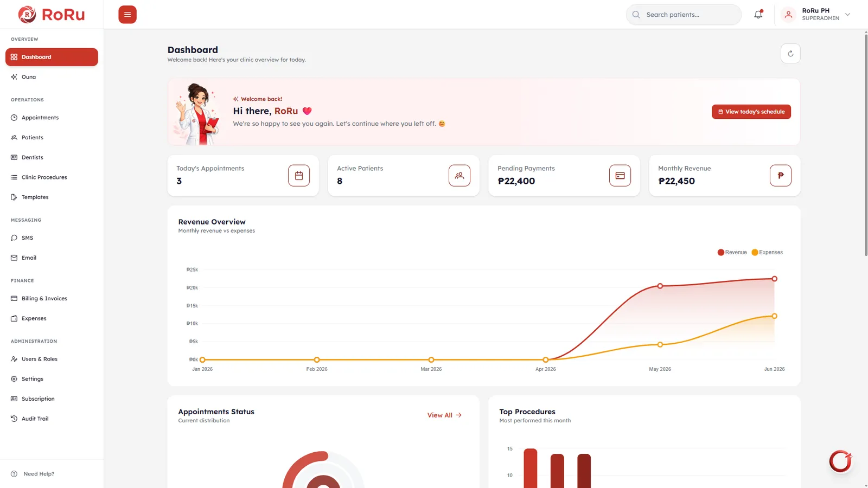Image resolution: width=868 pixels, height=488 pixels.
Task: Open the Patients section
Action: (x=52, y=138)
